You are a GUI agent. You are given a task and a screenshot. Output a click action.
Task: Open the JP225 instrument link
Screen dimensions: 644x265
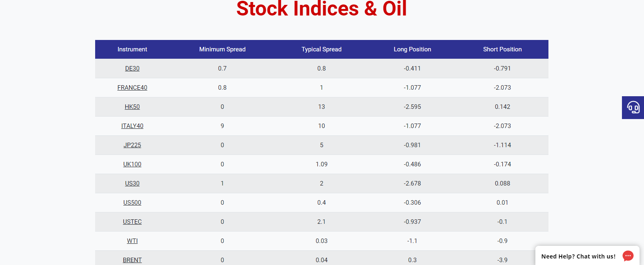132,145
